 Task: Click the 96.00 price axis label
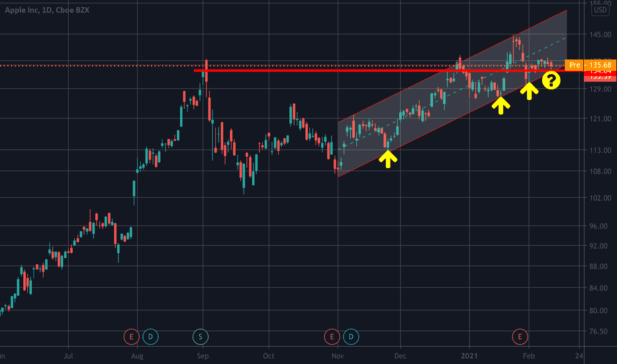tap(600, 226)
